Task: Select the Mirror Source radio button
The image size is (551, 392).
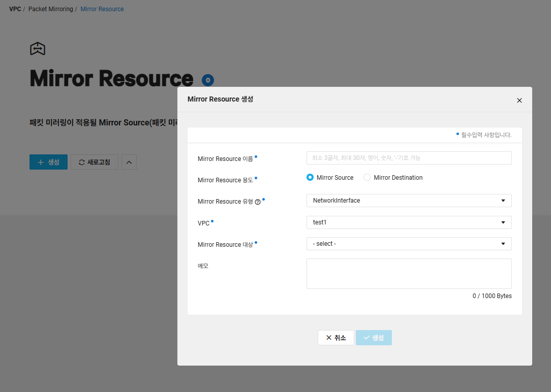Action: pyautogui.click(x=310, y=177)
